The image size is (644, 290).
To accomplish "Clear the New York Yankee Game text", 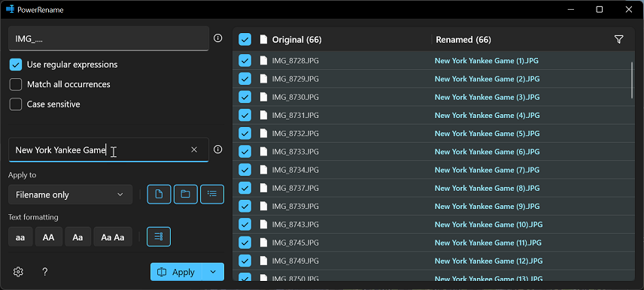I will point(194,150).
